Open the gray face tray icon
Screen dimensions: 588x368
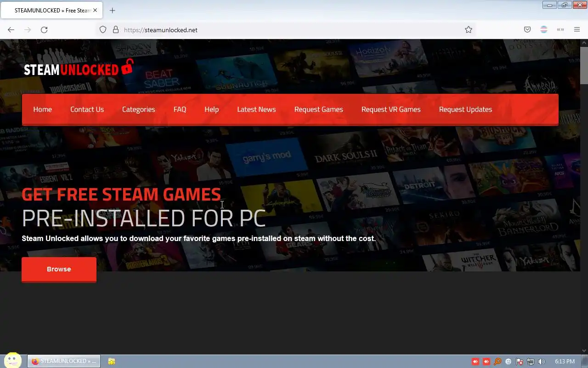pyautogui.click(x=509, y=362)
